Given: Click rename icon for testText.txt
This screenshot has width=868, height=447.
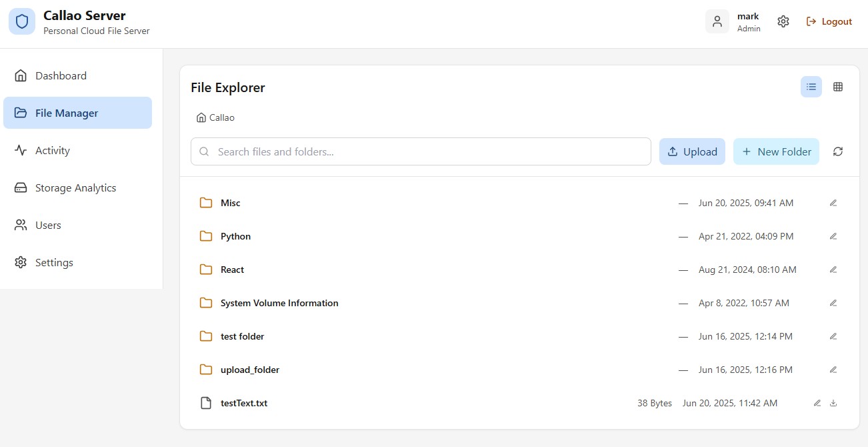Looking at the screenshot, I should point(817,403).
